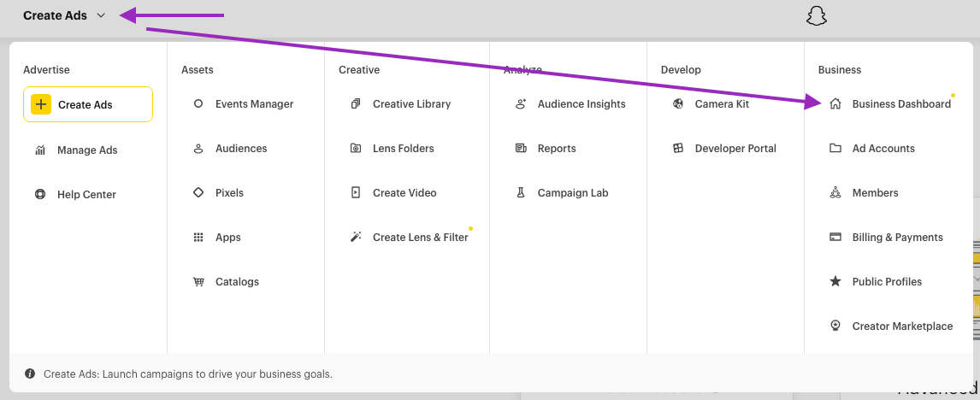Click the Billing & Payments card icon
This screenshot has width=980, height=400.
coord(835,237)
